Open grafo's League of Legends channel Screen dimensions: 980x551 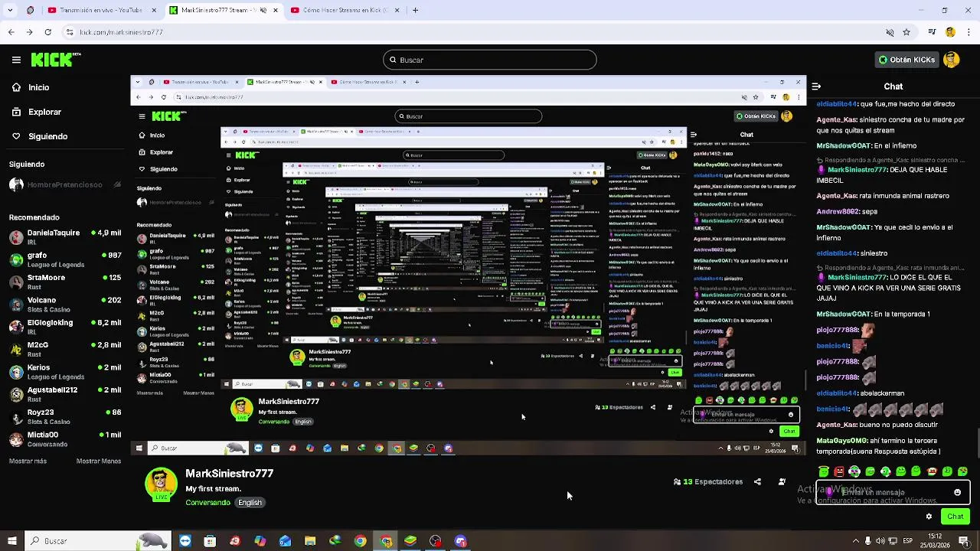point(65,259)
